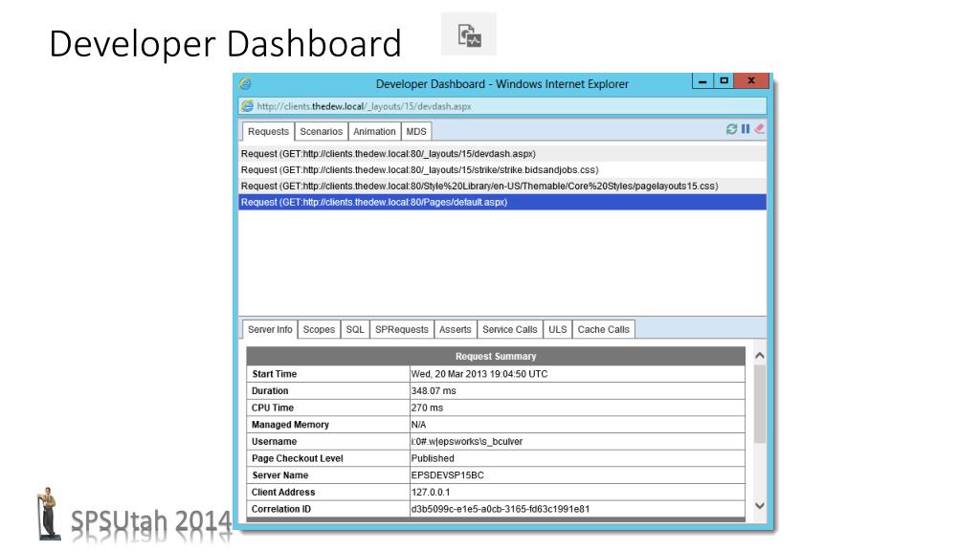Click the scrollbar down arrow in Request Summary
980x551 pixels.
click(760, 506)
